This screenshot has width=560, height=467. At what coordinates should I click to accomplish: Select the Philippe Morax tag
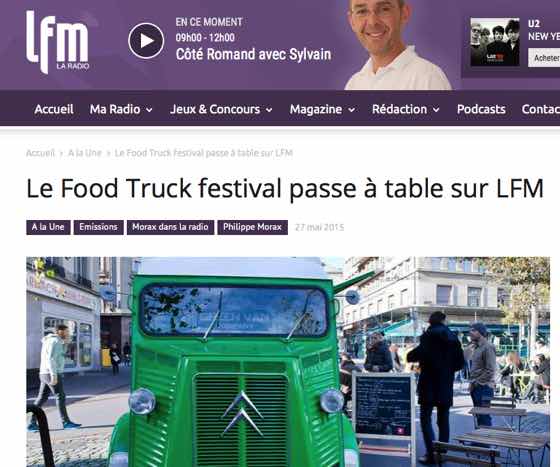(x=252, y=227)
